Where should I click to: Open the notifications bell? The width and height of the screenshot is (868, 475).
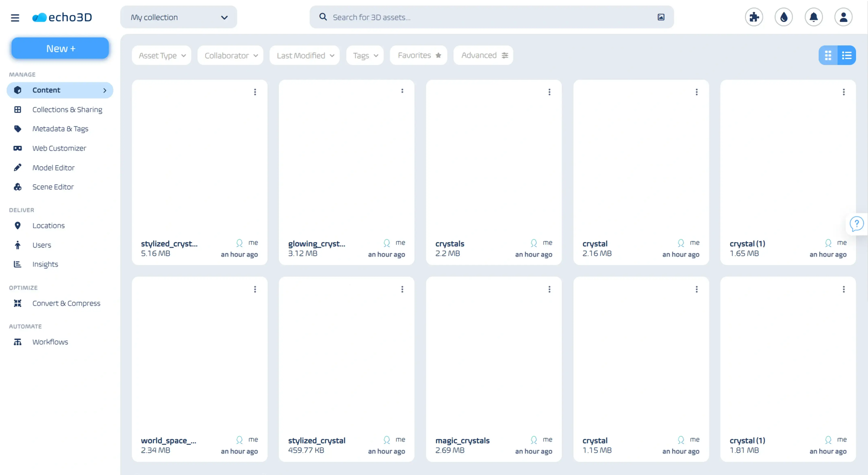coord(813,17)
